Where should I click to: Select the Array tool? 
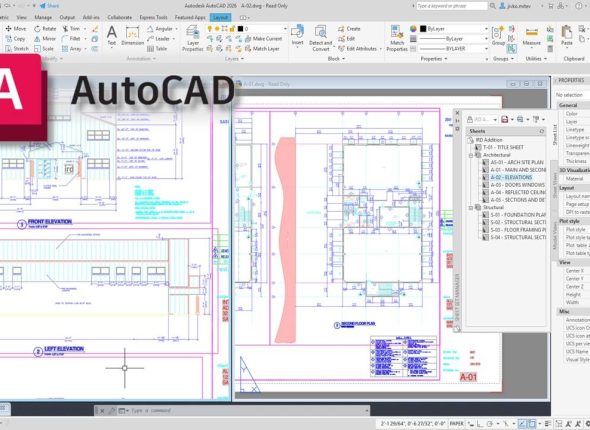pos(71,49)
